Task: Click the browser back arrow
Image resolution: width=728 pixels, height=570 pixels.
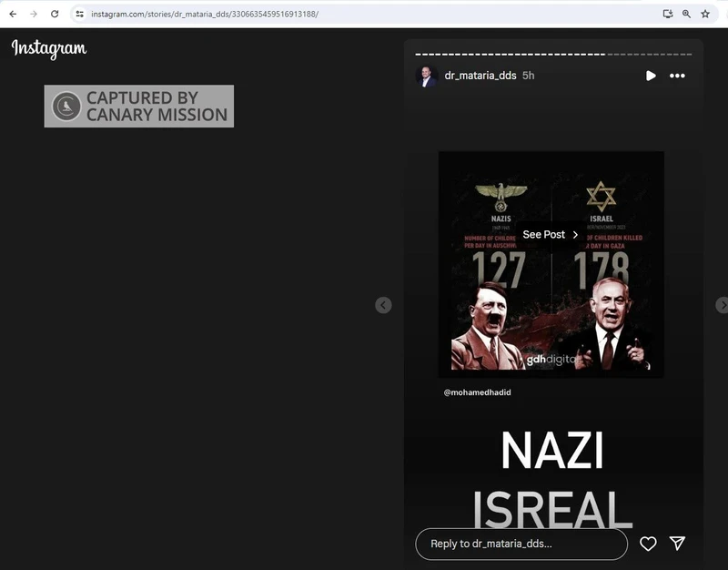Action: (x=13, y=14)
